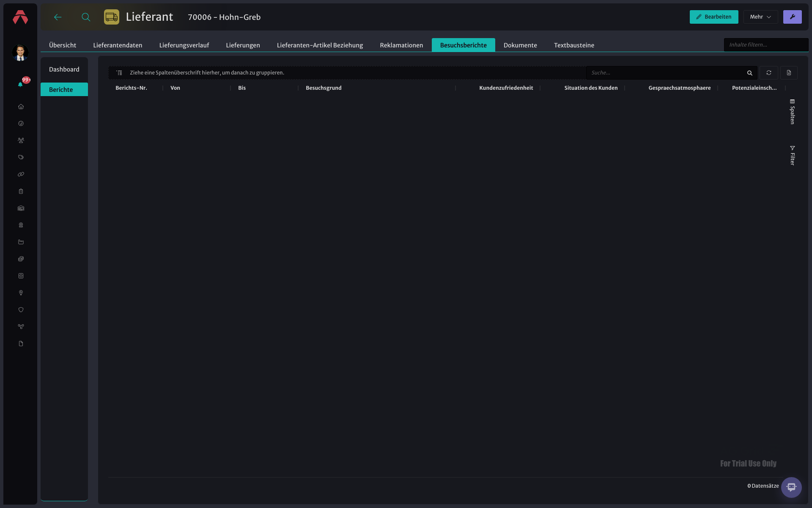Click the group-by list icon in grouping bar
This screenshot has width=812, height=508.
pyautogui.click(x=119, y=73)
